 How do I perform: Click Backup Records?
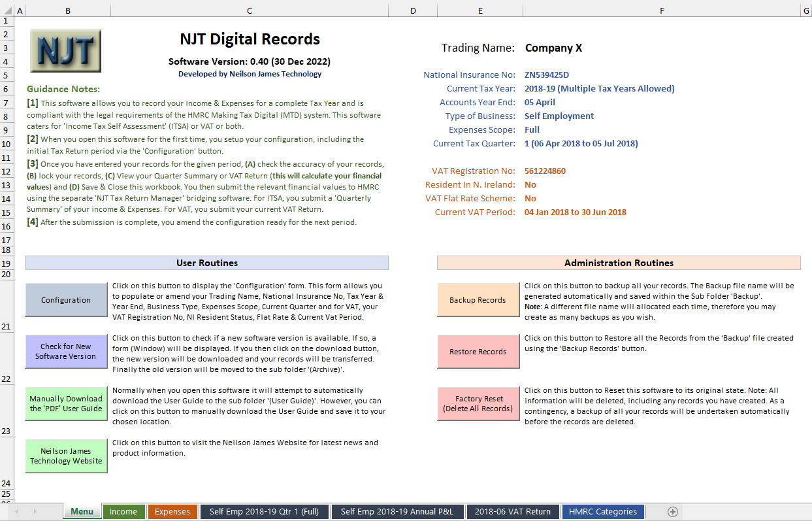478,299
